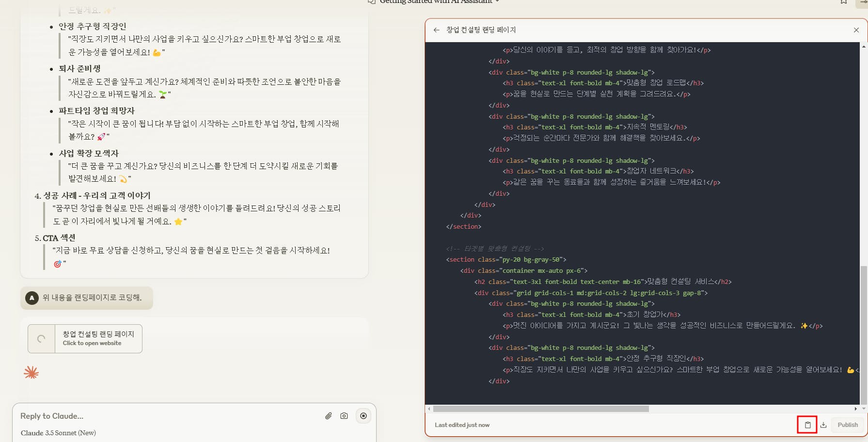The height and width of the screenshot is (442, 868).
Task: Click the 'Click to open website' label
Action: pyautogui.click(x=92, y=343)
